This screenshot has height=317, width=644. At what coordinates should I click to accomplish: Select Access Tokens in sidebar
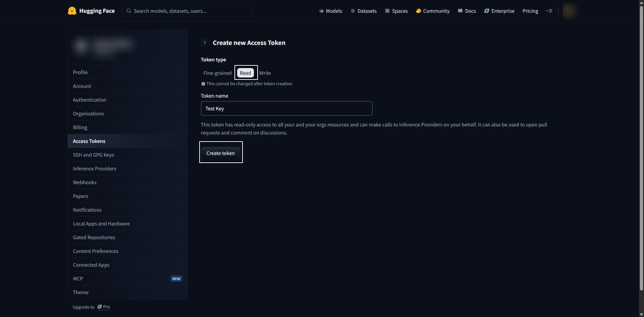[x=127, y=141]
